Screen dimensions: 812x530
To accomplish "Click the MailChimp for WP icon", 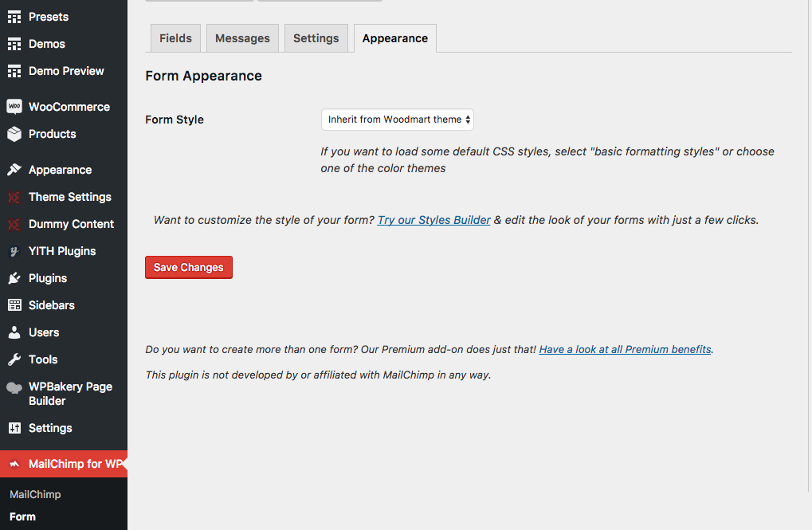I will [14, 464].
